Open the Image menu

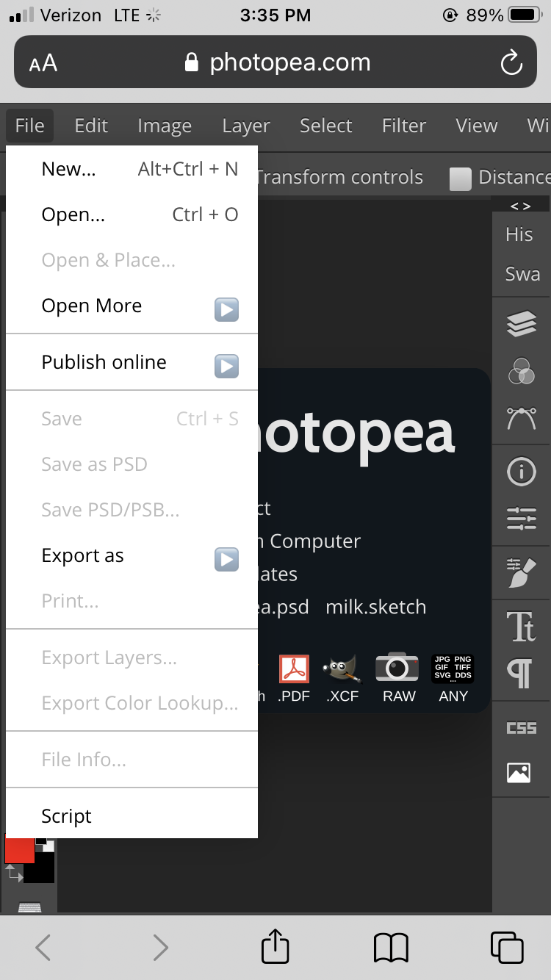165,126
